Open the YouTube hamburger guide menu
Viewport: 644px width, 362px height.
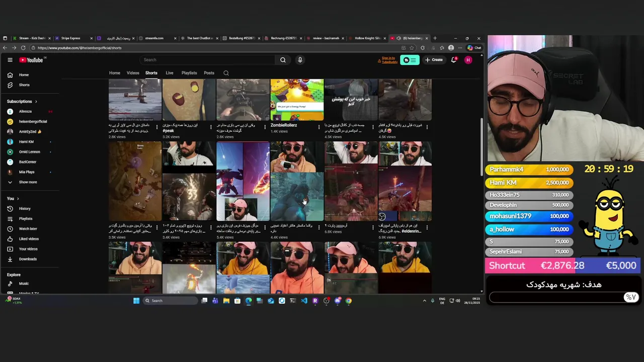point(10,60)
